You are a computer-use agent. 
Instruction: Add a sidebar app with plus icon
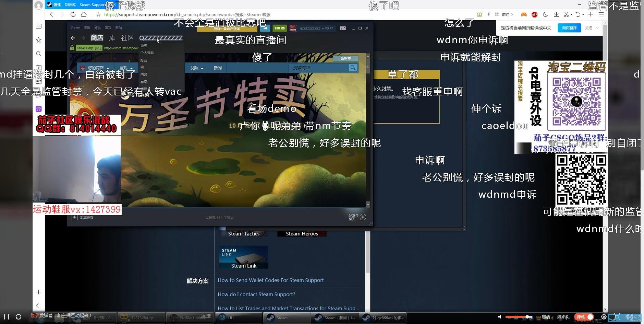point(39,292)
